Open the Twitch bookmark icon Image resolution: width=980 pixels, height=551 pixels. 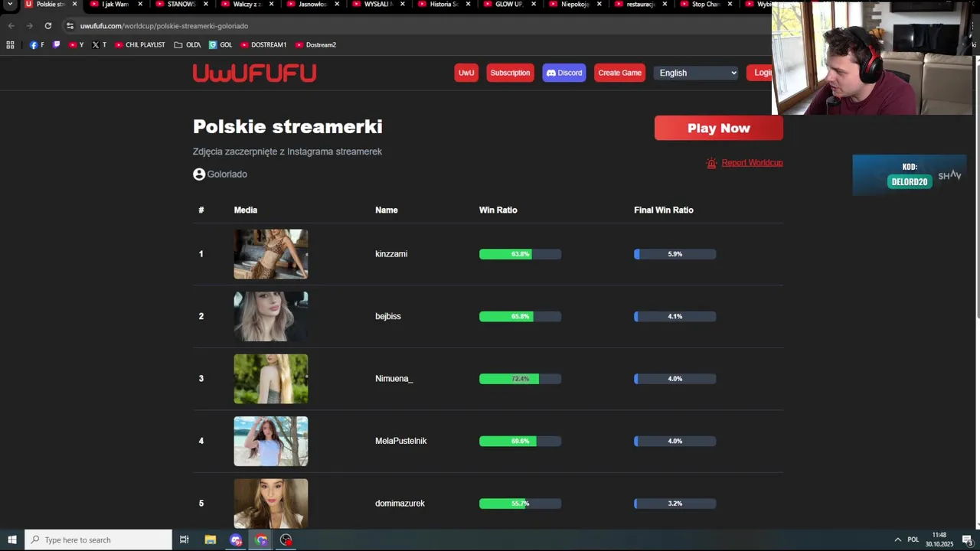click(x=56, y=45)
